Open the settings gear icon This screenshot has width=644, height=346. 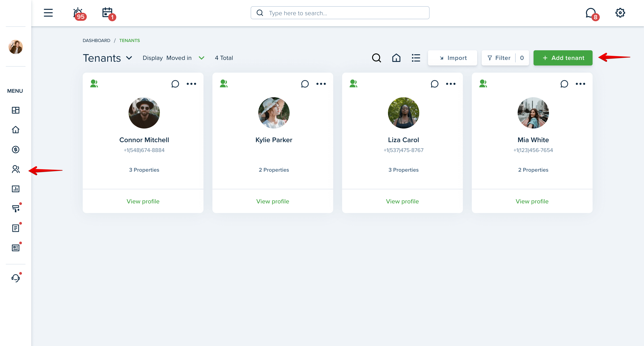pyautogui.click(x=620, y=13)
